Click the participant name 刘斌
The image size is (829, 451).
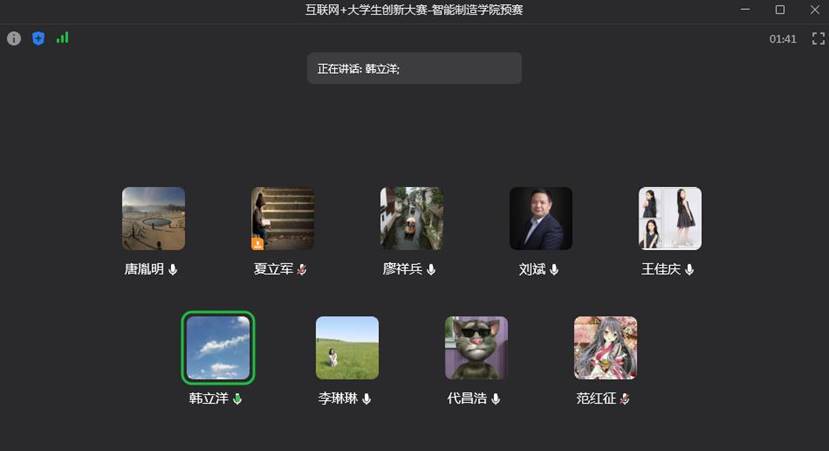point(532,269)
